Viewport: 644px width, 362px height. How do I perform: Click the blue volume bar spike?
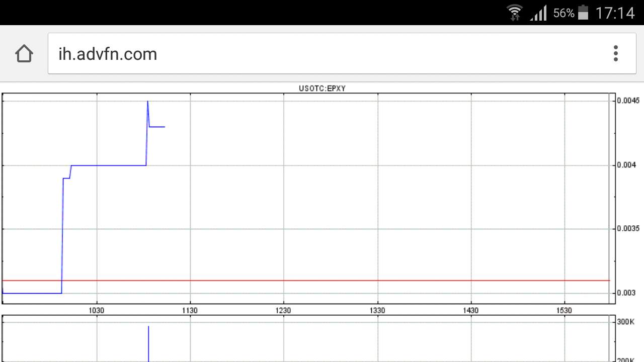148,344
